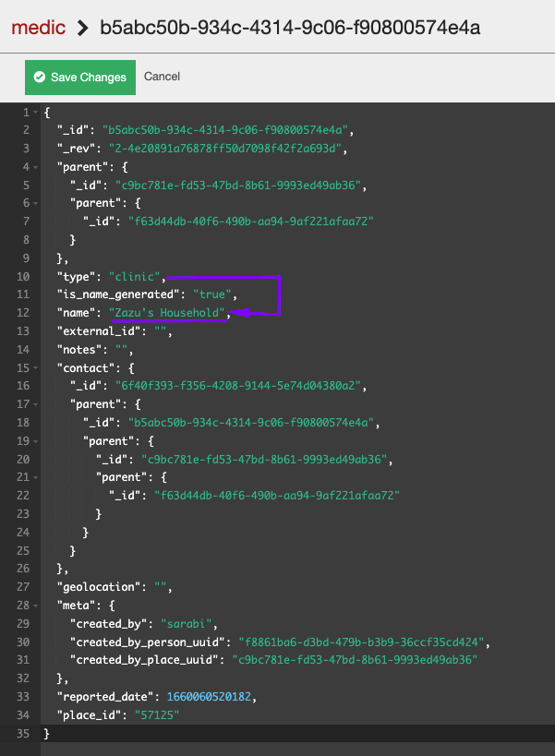The width and height of the screenshot is (555, 756).
Task: Click the "_id" key on line 2
Action: tap(73, 130)
